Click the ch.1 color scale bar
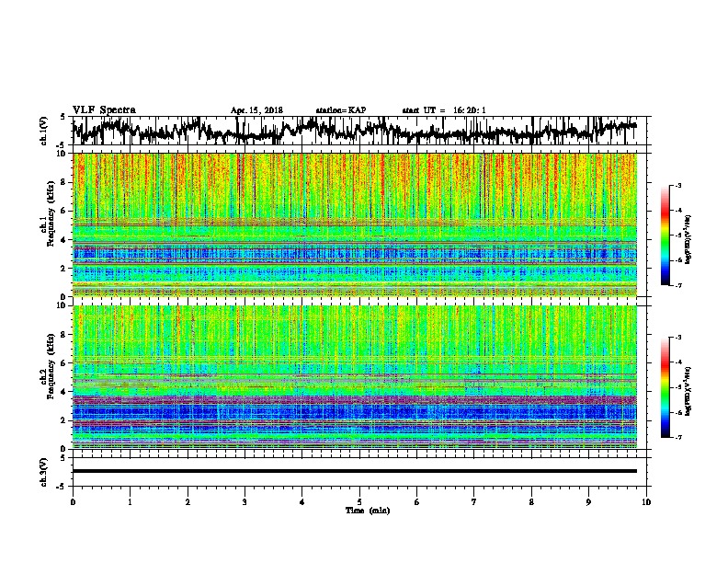 (665, 236)
